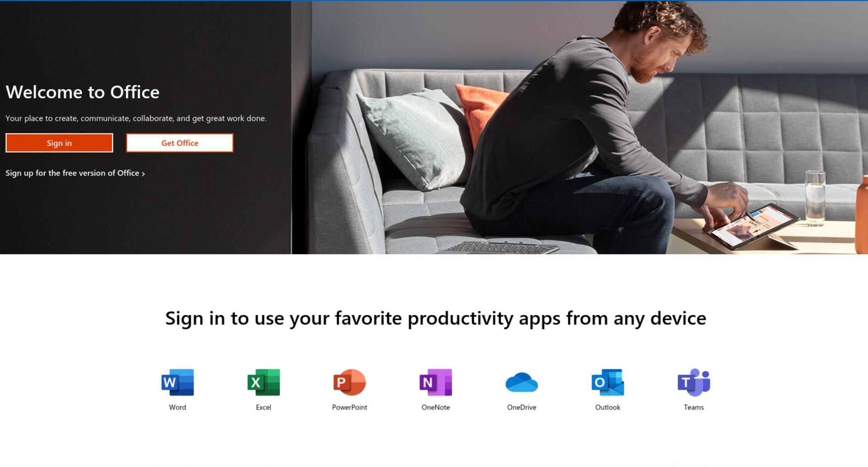Select the PowerPoint label text
868x467 pixels.
349,407
